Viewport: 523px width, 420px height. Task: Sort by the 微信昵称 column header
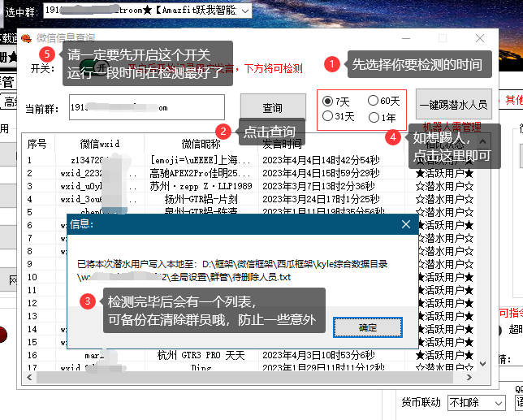[x=201, y=144]
